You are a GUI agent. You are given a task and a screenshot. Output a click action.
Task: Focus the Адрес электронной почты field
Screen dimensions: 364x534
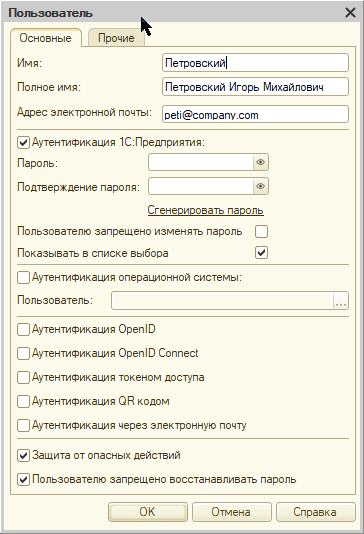point(255,114)
